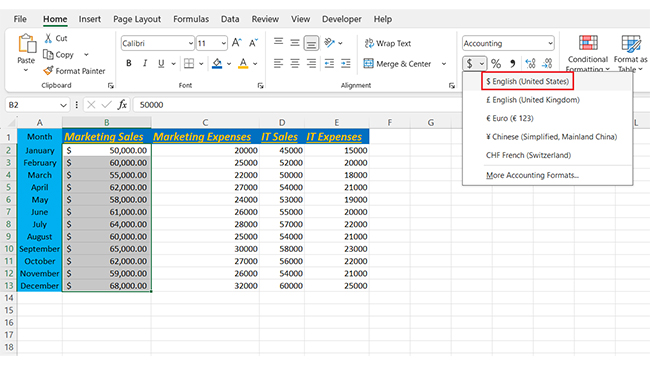Click the Comma Style icon

[513, 63]
